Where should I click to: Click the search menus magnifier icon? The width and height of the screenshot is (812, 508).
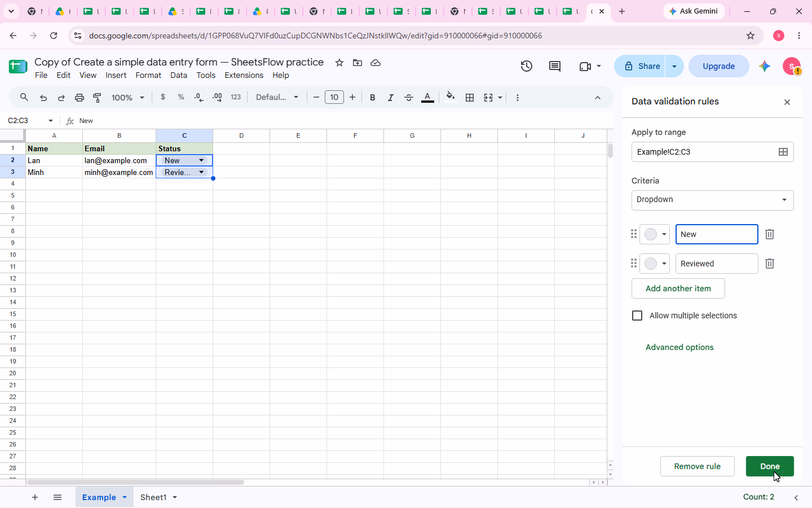[x=24, y=98]
